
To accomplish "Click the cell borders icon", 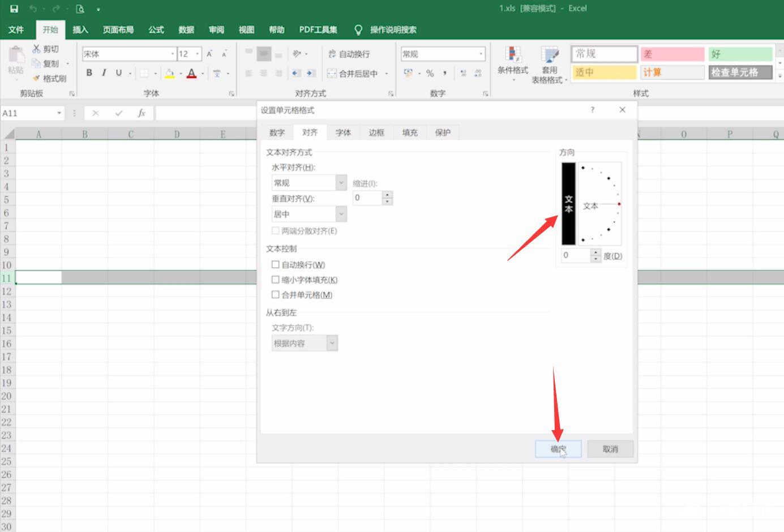I will click(144, 73).
